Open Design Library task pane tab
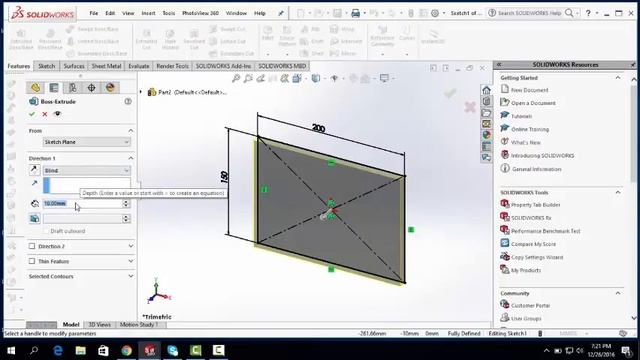 486,101
